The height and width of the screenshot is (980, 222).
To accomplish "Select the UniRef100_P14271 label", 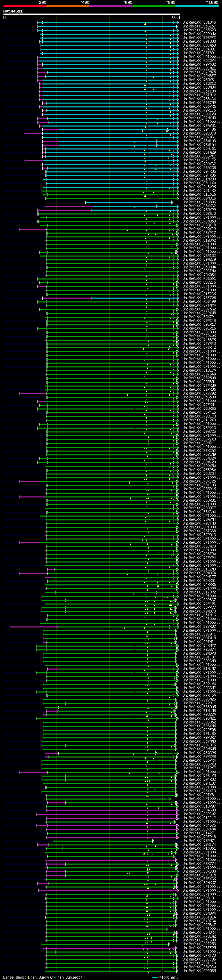I will [x=199, y=833].
